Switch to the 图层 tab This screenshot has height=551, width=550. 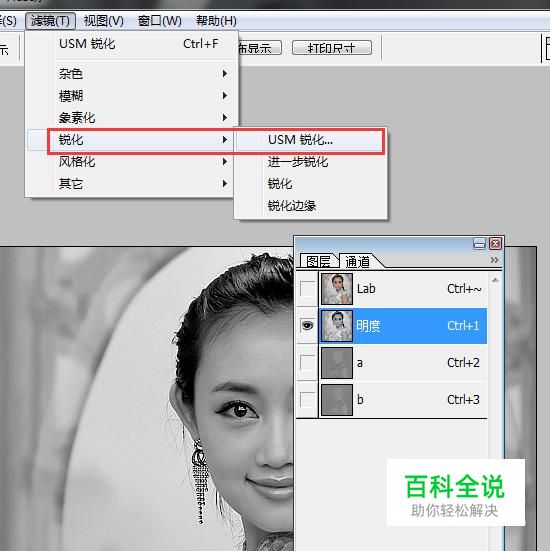click(x=319, y=261)
